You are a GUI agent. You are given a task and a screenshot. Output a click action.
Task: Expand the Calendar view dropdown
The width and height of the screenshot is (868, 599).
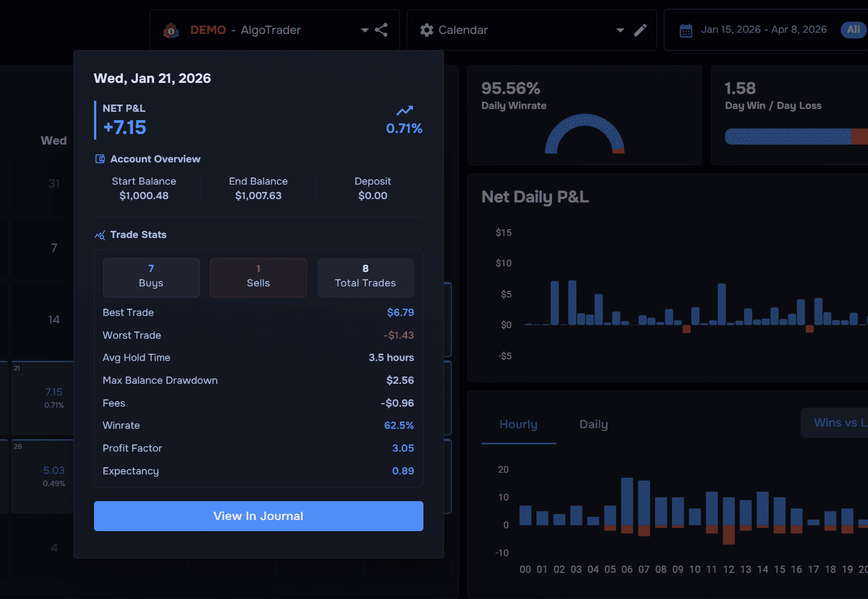(620, 30)
